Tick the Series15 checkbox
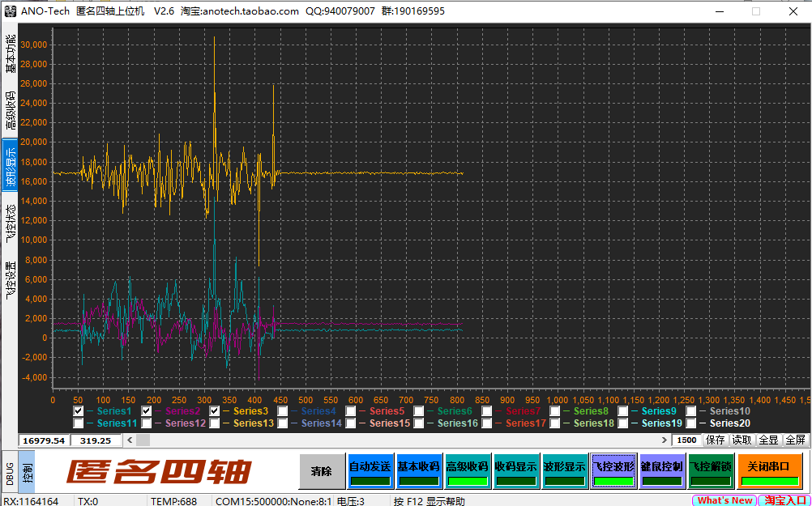 351,423
